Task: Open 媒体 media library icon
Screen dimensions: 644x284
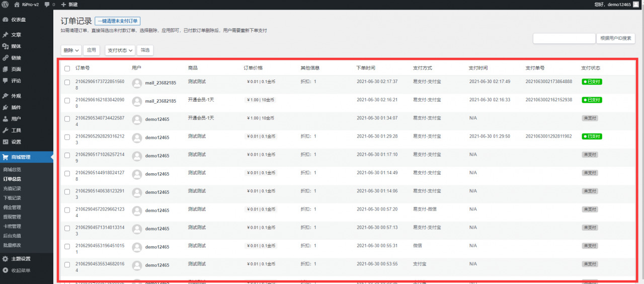Action: [5, 46]
